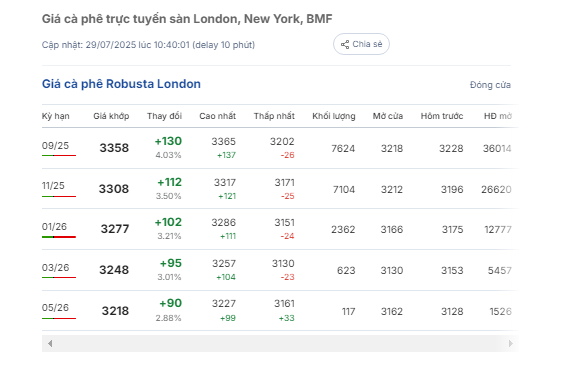Click the Kỳ hạn column header
Image resolution: width=562 pixels, height=370 pixels.
click(56, 116)
